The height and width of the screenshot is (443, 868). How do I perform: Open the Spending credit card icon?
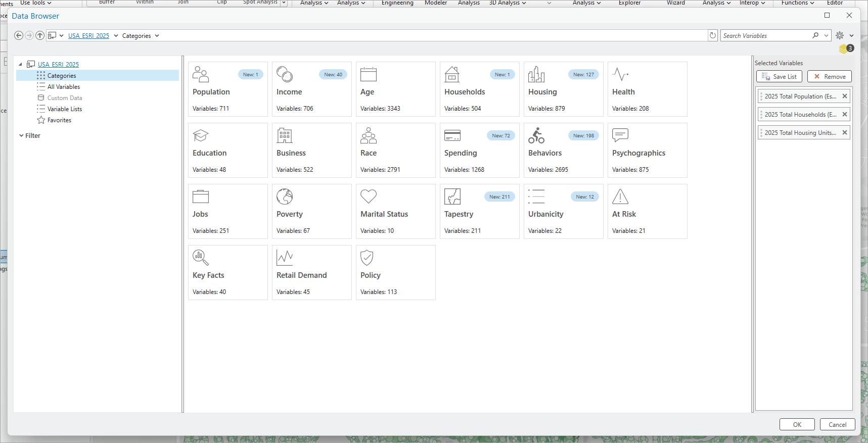(452, 135)
